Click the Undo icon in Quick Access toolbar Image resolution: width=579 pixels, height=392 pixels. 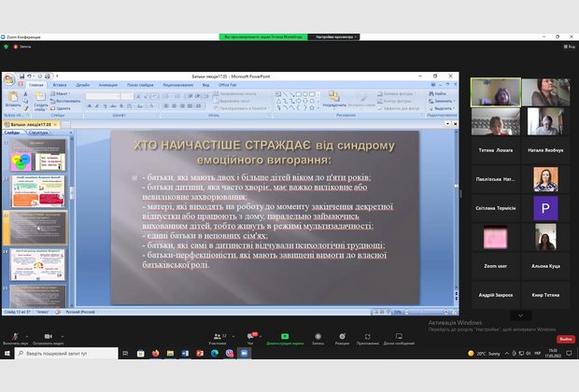(29, 77)
